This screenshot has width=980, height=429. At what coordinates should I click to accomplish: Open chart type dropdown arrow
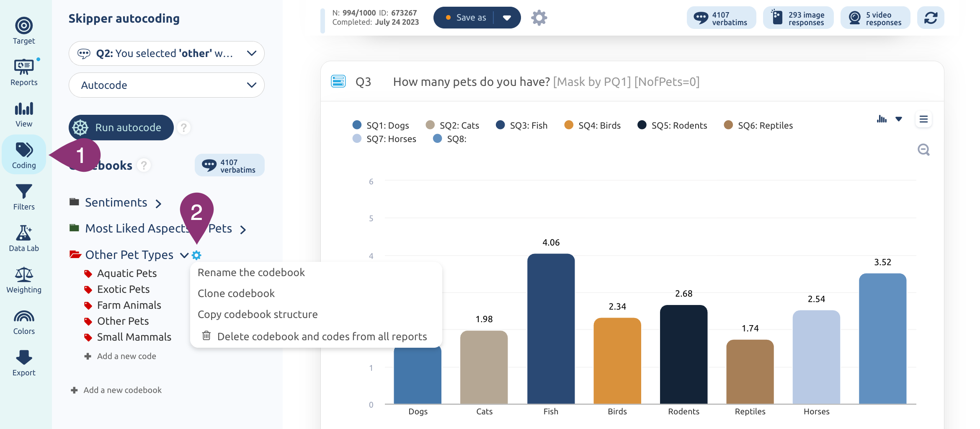(x=898, y=119)
